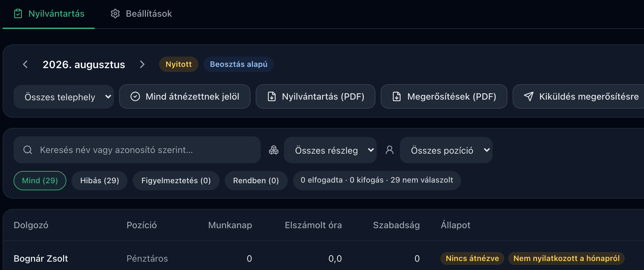Click the checkmark circle icon in Mind átnézettnek jelöl
644x270 pixels.
click(x=135, y=96)
